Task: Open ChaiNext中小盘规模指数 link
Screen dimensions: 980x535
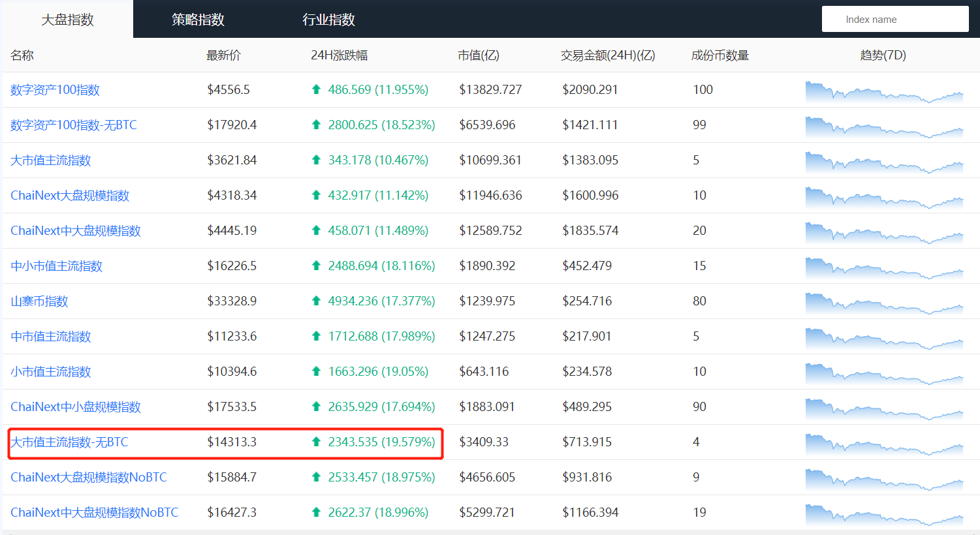Action: [76, 407]
